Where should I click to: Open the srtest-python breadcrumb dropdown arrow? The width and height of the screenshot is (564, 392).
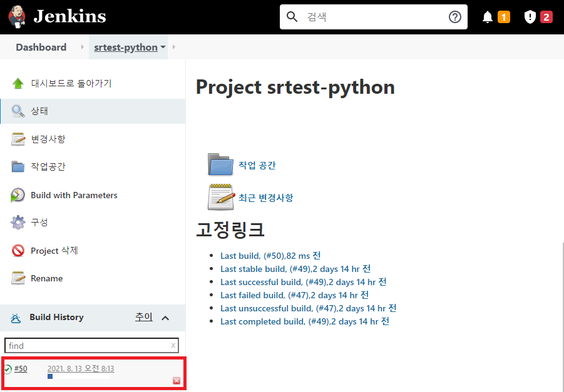pyautogui.click(x=163, y=47)
